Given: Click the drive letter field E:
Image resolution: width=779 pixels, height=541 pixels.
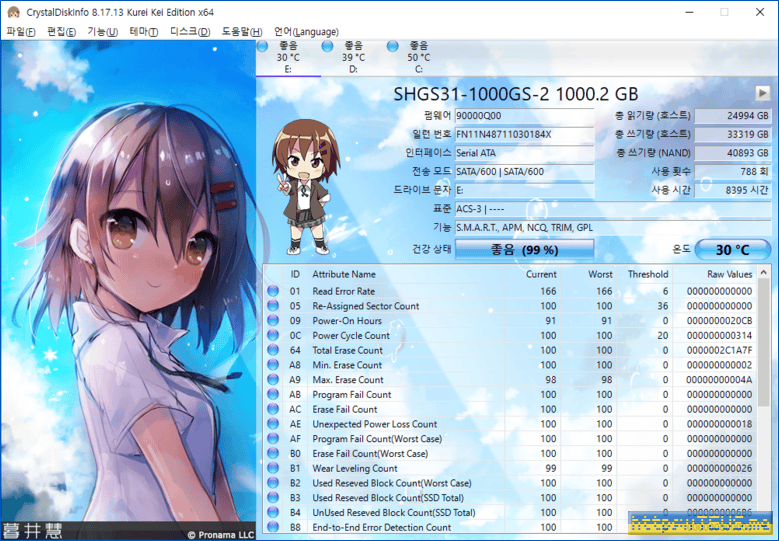Looking at the screenshot, I should 524,190.
